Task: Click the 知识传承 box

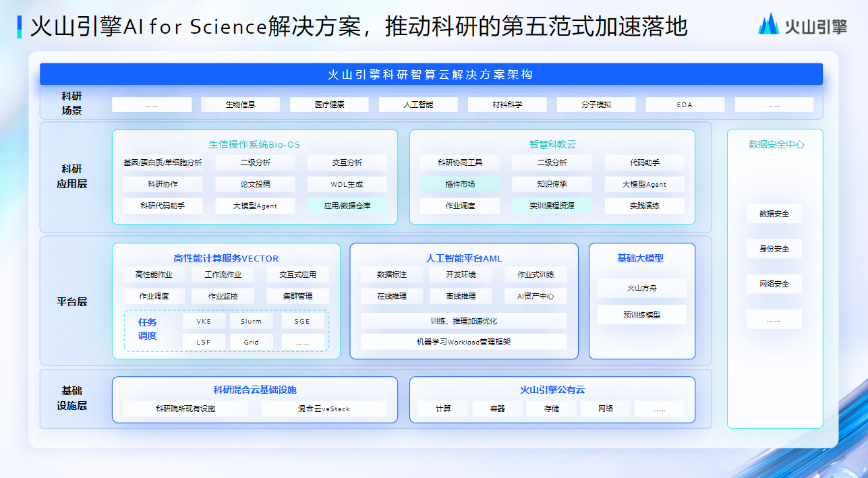Action: tap(552, 184)
